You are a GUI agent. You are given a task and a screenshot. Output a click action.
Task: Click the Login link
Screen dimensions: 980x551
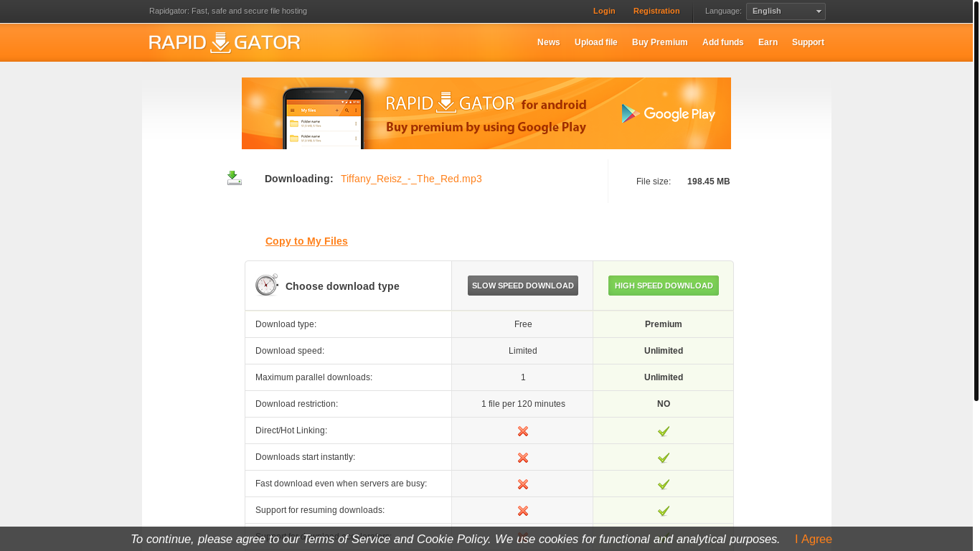tap(604, 11)
